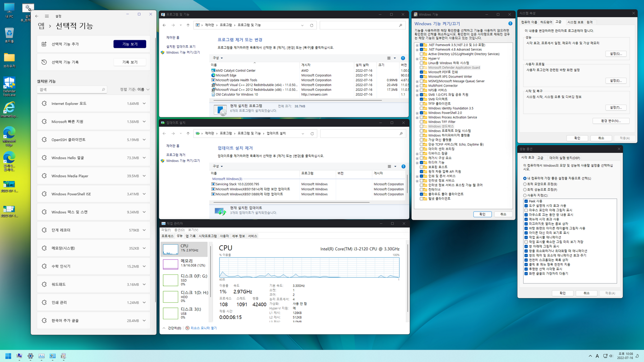Open the InternetExplorer desktop shortcut

pyautogui.click(x=9, y=110)
